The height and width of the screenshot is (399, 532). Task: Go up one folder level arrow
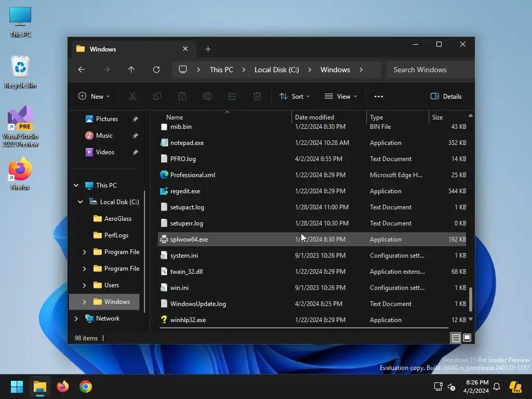(131, 70)
